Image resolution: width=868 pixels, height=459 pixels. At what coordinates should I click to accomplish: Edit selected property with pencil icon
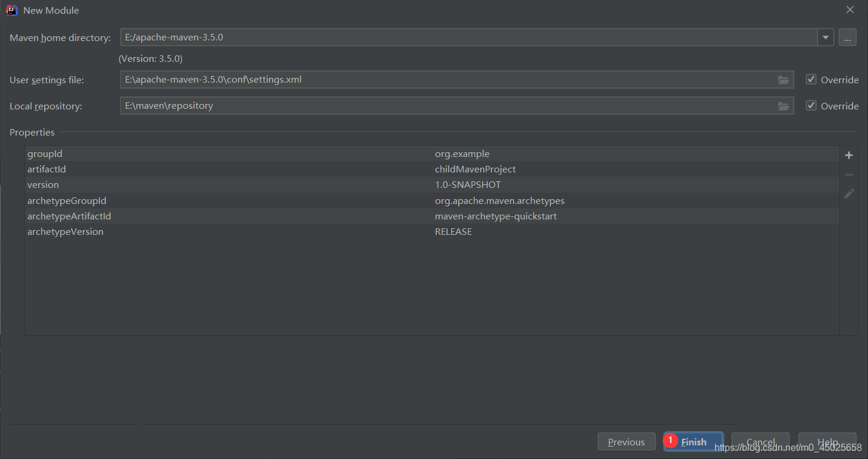click(x=849, y=194)
